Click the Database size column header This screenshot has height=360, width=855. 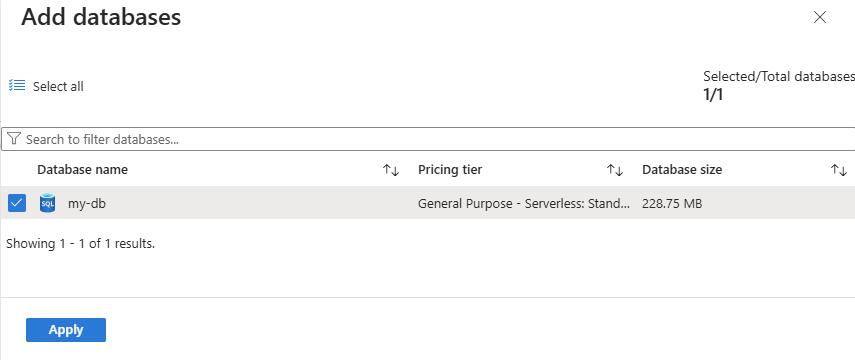(682, 170)
